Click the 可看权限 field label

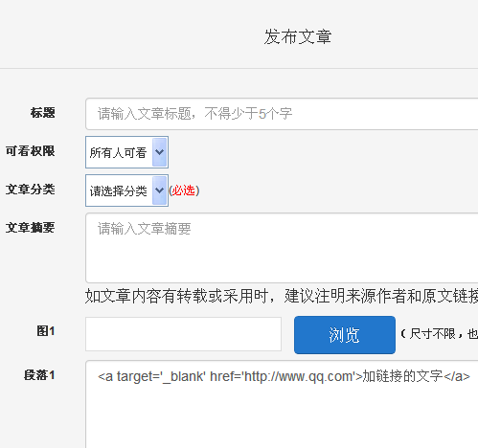pyautogui.click(x=31, y=151)
